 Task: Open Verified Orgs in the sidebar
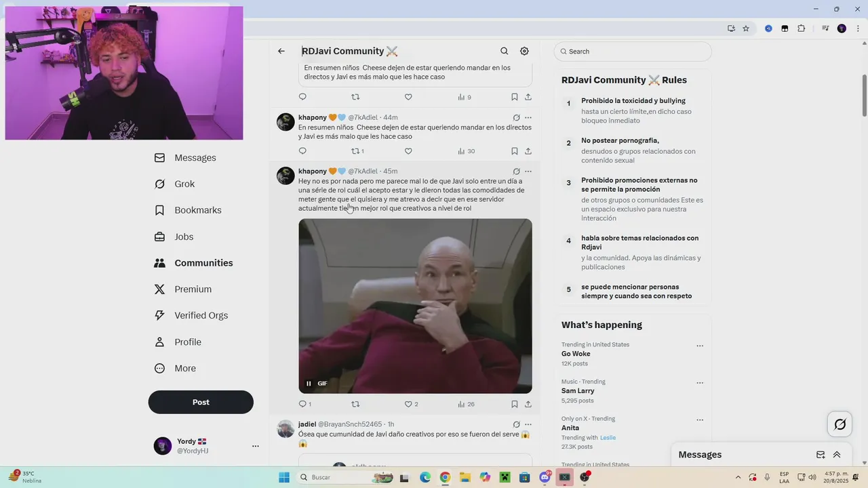point(191,316)
